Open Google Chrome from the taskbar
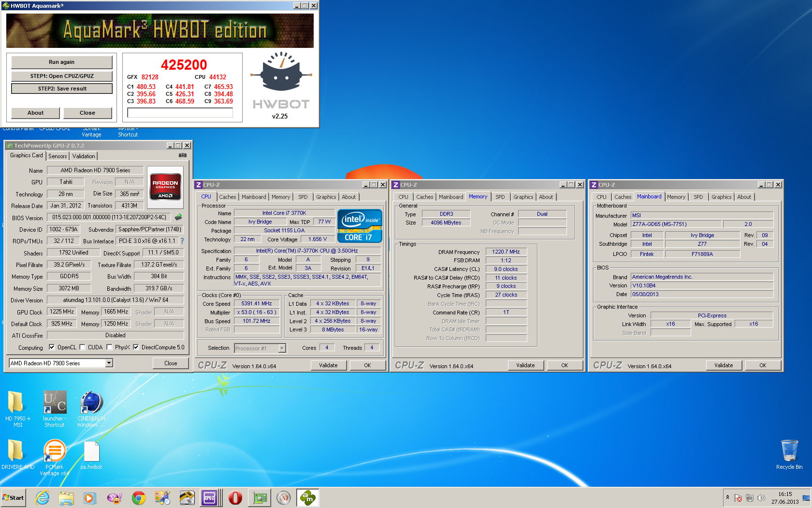The height and width of the screenshot is (508, 812). click(139, 498)
